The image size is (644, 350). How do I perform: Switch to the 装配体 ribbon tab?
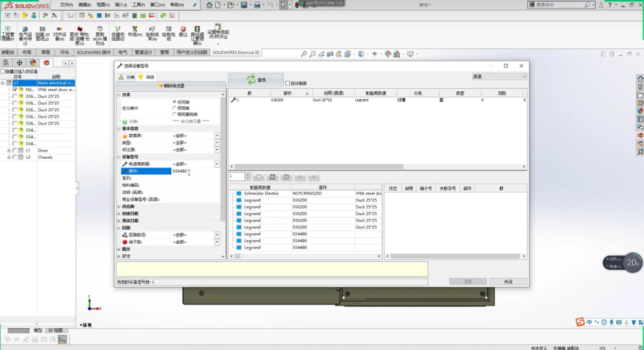tap(8, 53)
